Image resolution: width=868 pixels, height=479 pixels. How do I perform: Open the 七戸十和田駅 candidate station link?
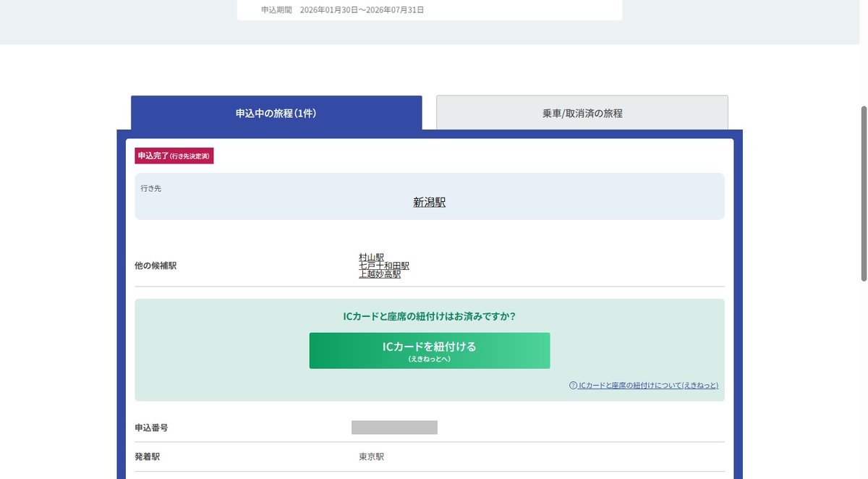(384, 266)
